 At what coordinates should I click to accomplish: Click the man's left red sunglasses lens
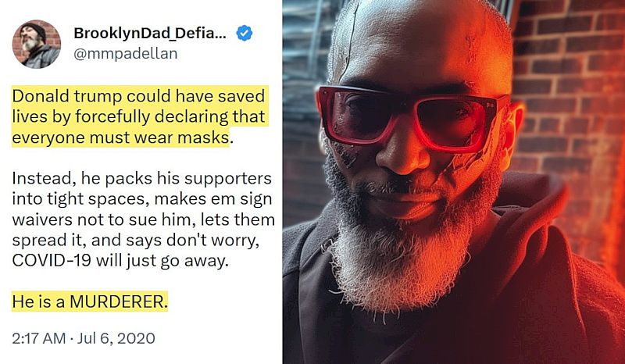(x=358, y=116)
